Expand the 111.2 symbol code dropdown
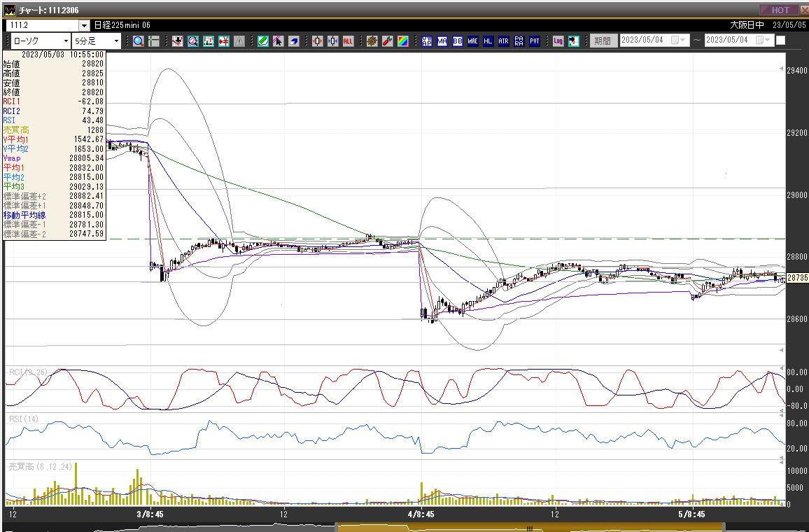Screen dimensions: 809x532 click(x=85, y=25)
